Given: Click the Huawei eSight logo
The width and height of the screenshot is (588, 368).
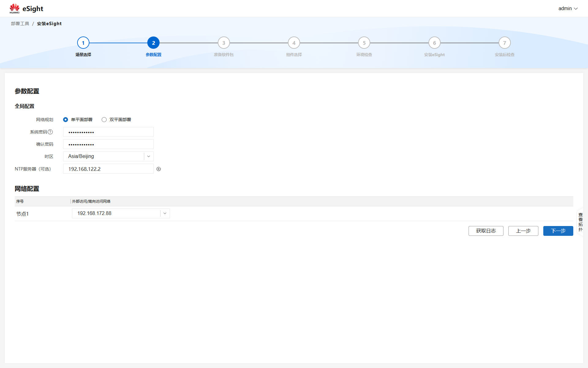Looking at the screenshot, I should 26,9.
